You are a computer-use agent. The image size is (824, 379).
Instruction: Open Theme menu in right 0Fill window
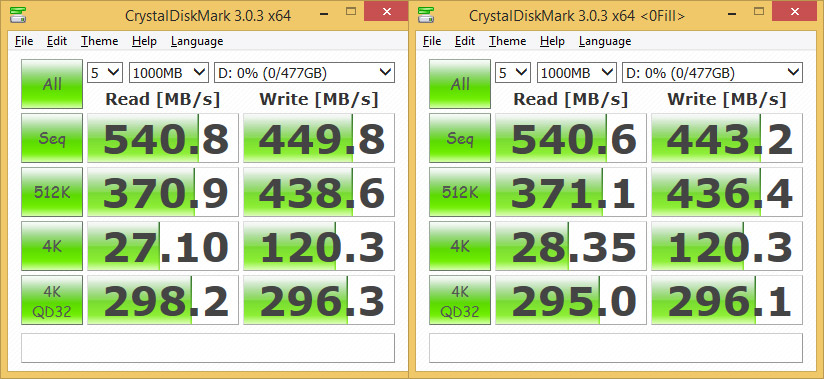507,41
